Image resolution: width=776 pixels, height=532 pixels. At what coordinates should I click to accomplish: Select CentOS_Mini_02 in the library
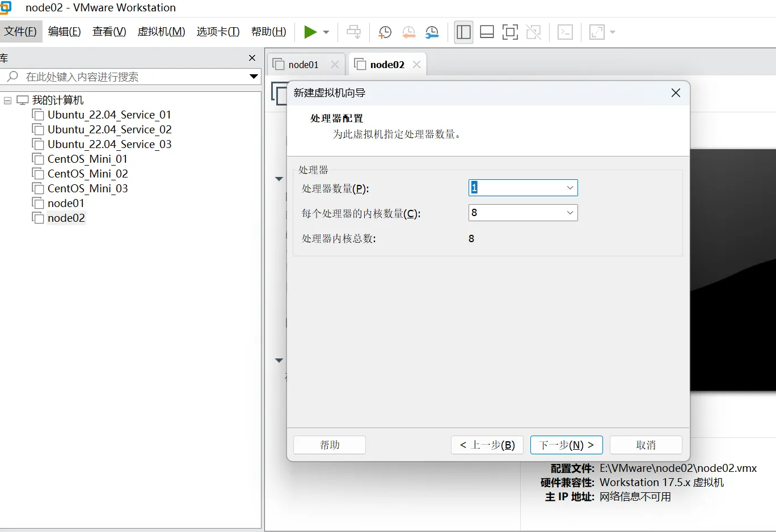[87, 174]
